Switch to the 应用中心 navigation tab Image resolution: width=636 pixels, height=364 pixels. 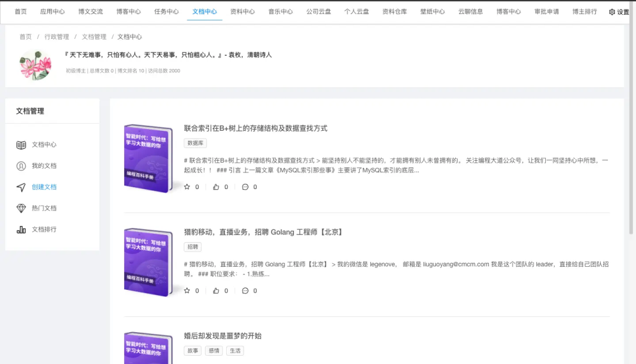[52, 12]
